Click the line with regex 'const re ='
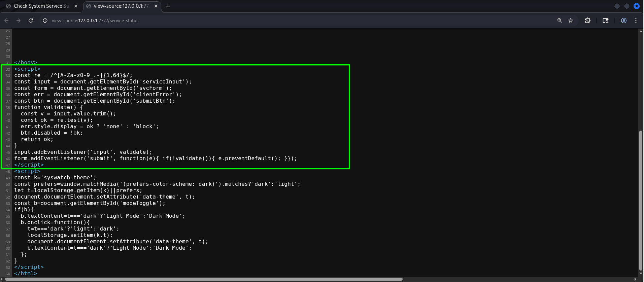Screen dimensions: 644x282 point(73,75)
